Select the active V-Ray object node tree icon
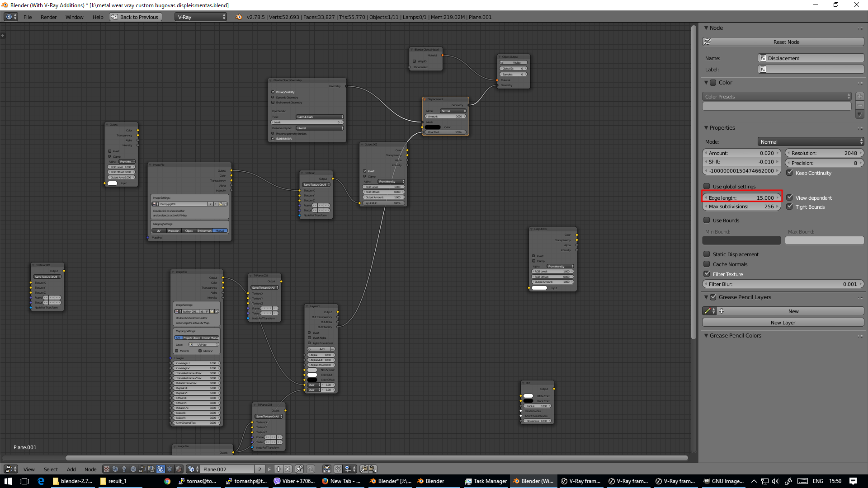868x488 pixels. point(160,469)
